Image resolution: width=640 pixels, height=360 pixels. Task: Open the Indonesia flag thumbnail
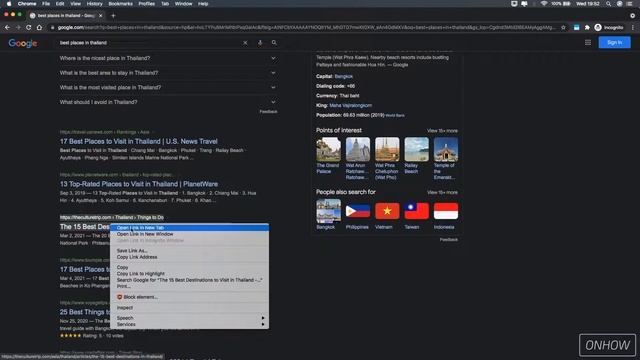click(x=446, y=211)
